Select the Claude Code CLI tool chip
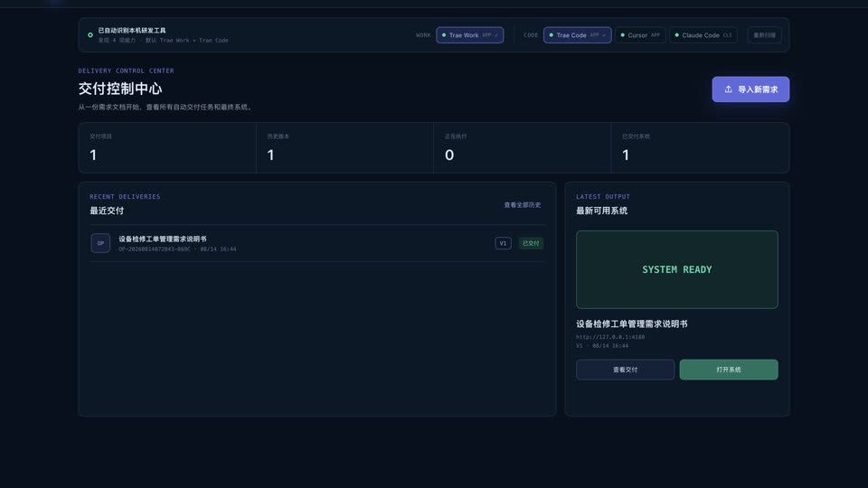 [x=703, y=35]
